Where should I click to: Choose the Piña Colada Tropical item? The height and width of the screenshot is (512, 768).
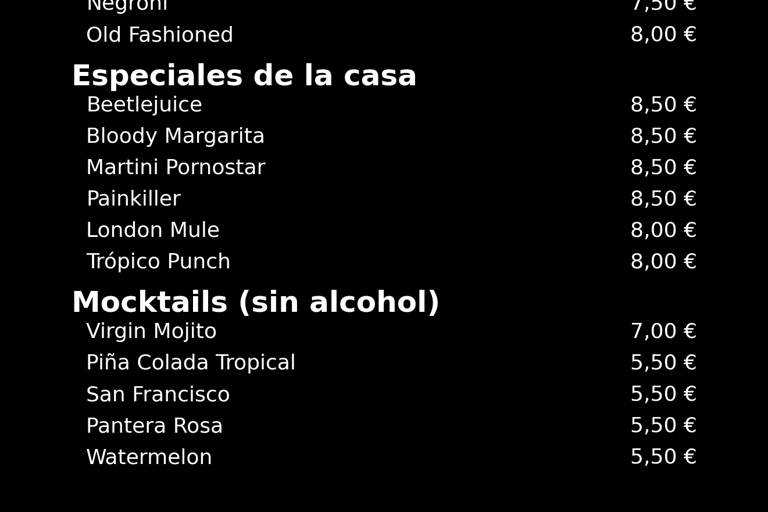coord(191,363)
